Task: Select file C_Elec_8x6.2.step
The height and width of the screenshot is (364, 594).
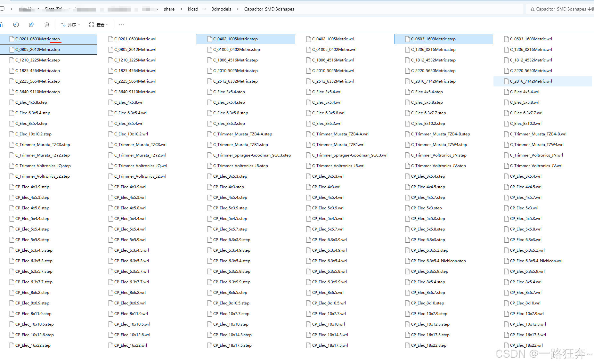Action: pyautogui.click(x=229, y=124)
